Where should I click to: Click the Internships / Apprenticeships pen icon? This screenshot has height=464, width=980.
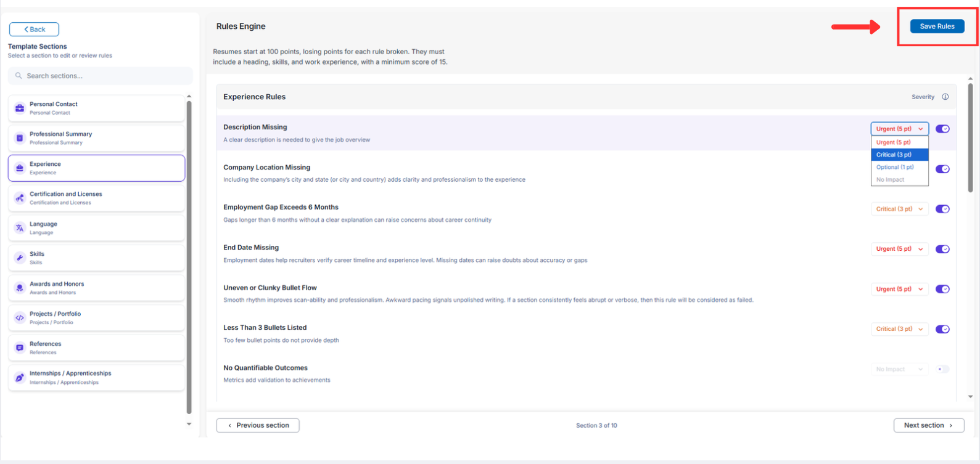click(20, 378)
